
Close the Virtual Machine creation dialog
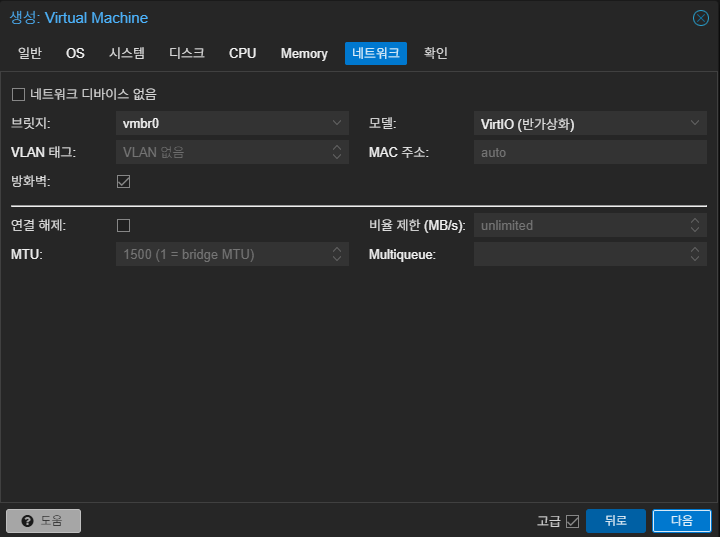pos(701,18)
